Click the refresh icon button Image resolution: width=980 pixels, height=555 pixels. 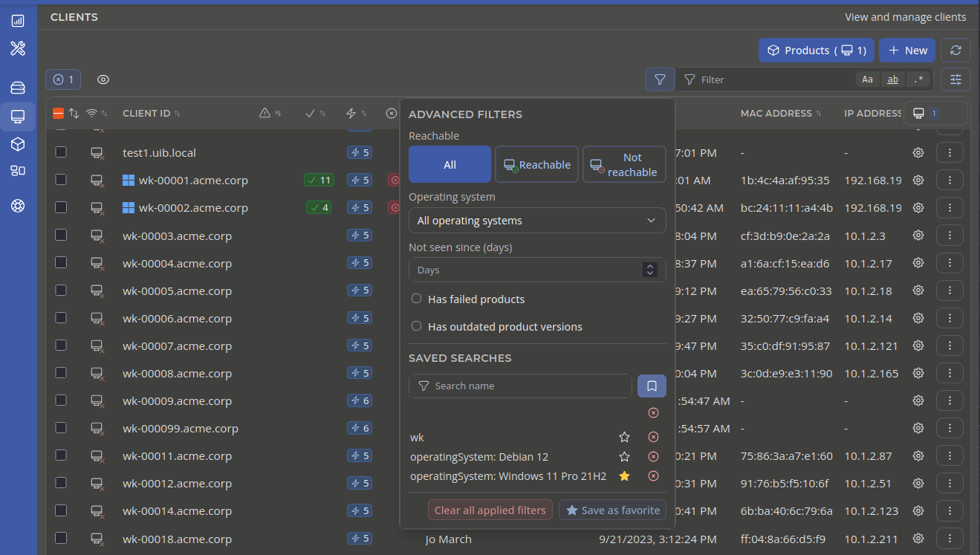(x=955, y=51)
